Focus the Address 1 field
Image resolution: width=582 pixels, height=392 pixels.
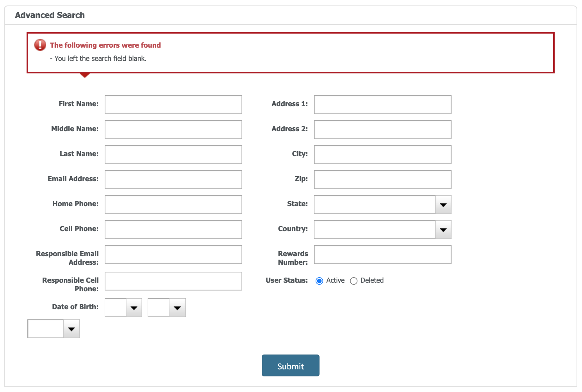click(383, 105)
